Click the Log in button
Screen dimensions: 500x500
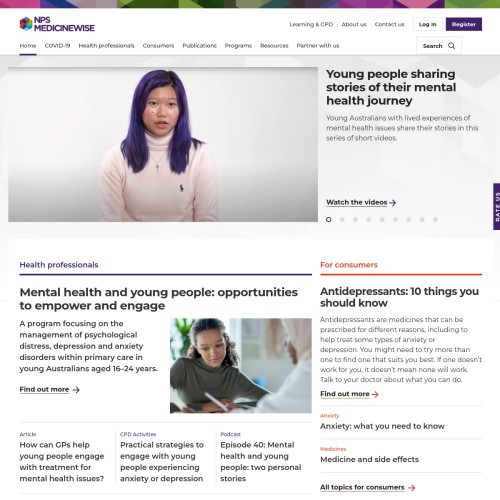(x=428, y=24)
